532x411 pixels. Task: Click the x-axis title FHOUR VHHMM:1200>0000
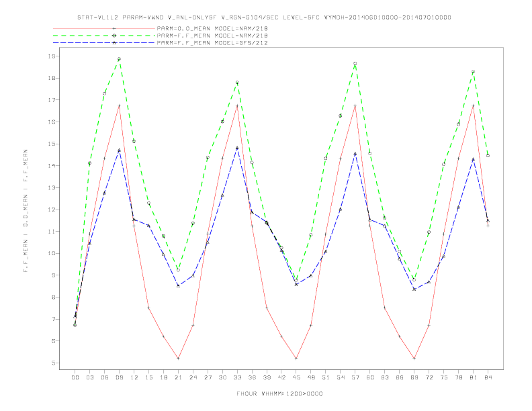(279, 394)
